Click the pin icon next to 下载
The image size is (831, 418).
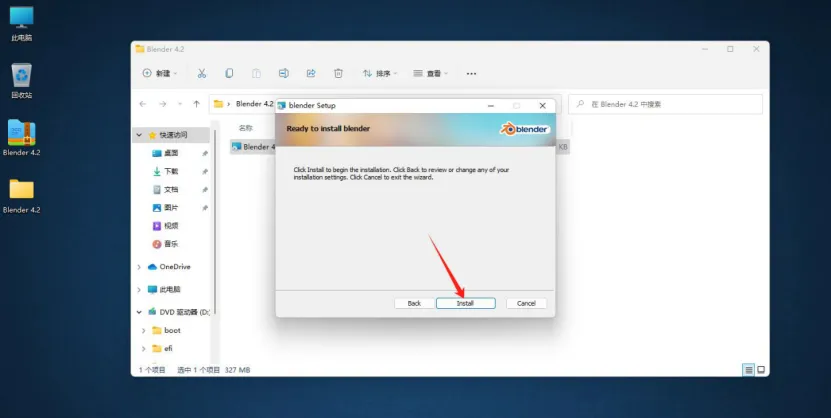click(x=205, y=172)
